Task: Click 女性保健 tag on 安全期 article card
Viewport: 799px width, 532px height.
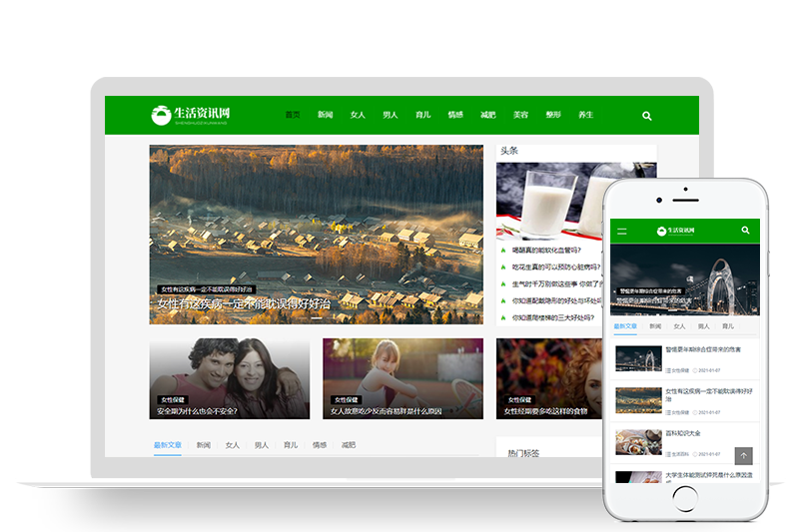Action: (x=172, y=399)
